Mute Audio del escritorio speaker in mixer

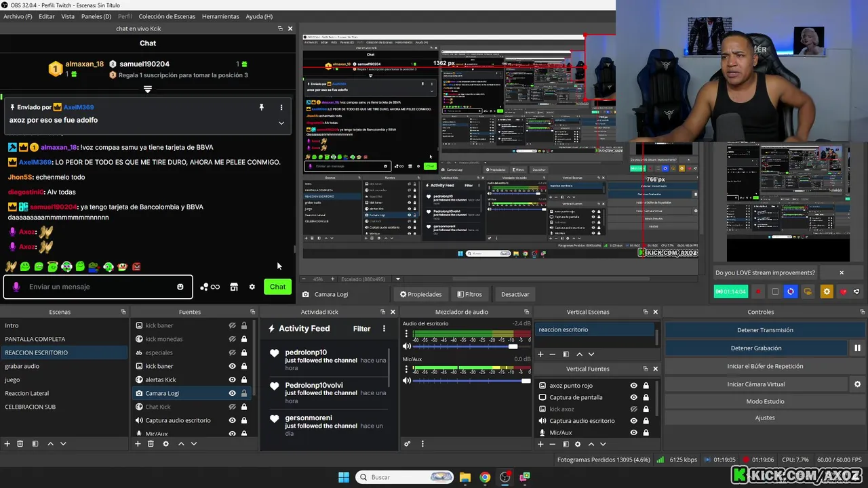pos(407,346)
